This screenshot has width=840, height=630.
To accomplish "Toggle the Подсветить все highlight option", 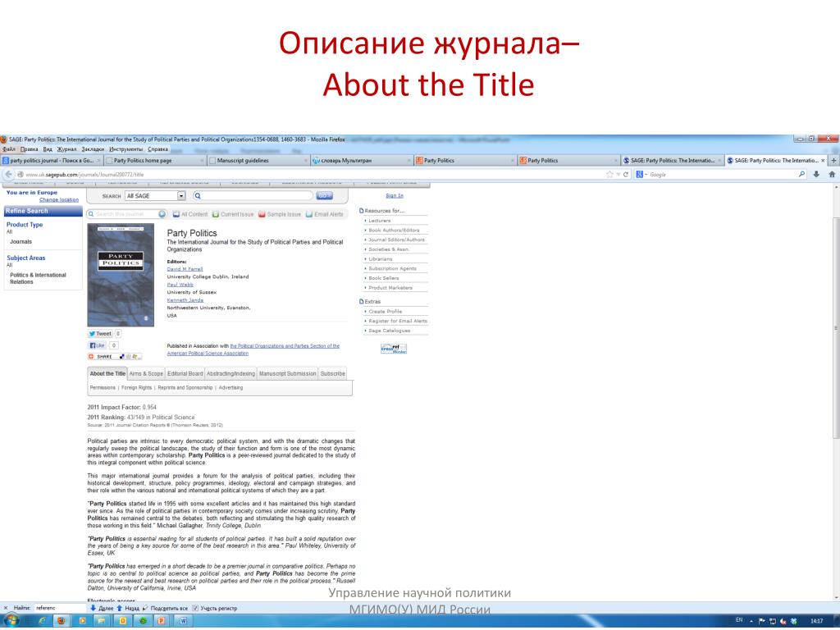I will [x=165, y=609].
